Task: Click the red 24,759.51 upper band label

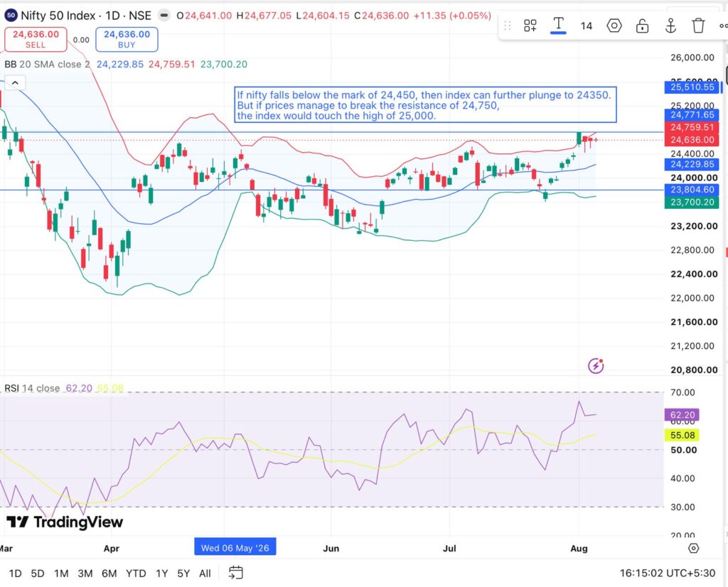Action: (x=692, y=127)
